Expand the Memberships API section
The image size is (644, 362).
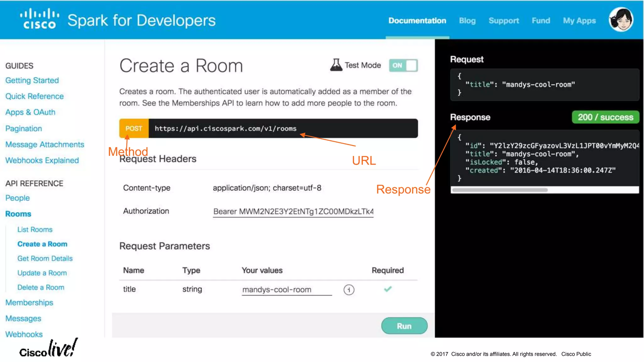click(29, 303)
